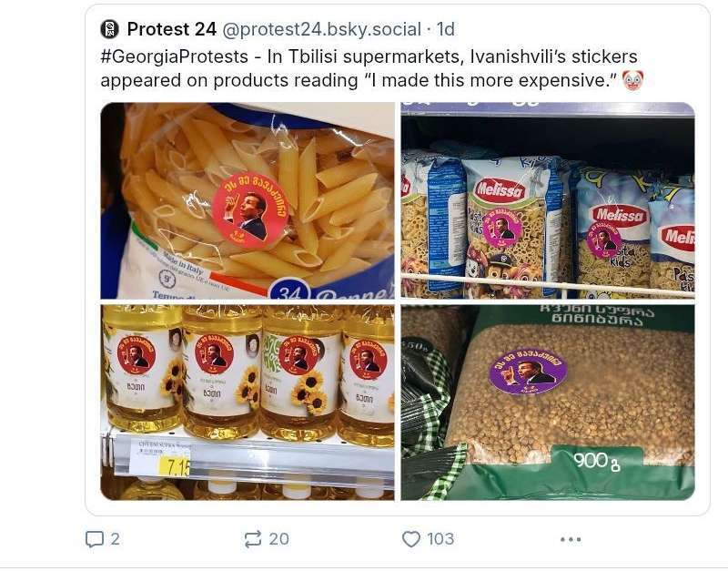Open the sunflower oil bottles photo
Viewport: 728px width, 571px height.
point(247,402)
